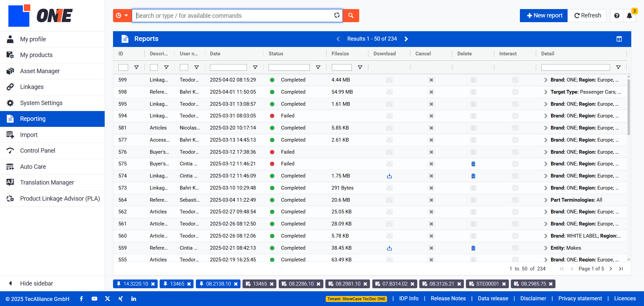The width and height of the screenshot is (644, 306).
Task: Open the Status column filter funnel
Action: pyautogui.click(x=318, y=67)
